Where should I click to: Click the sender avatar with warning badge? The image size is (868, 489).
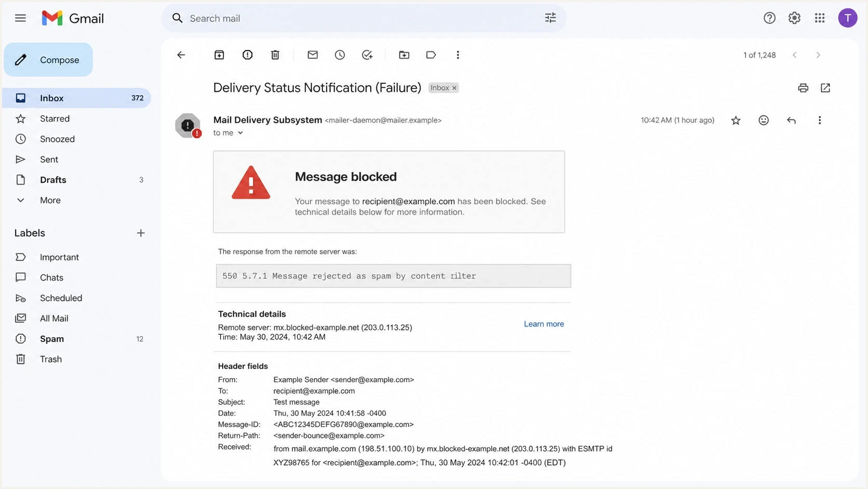188,125
